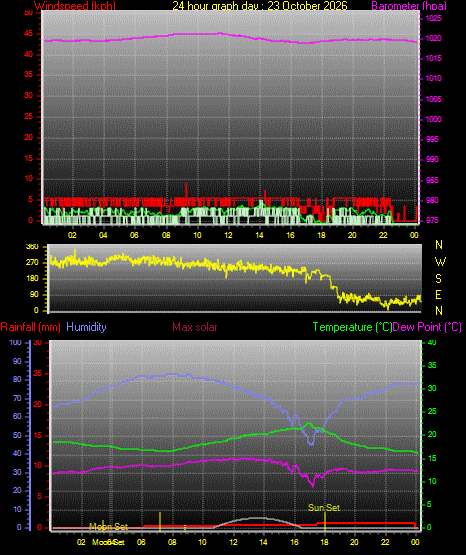Click the 180 wind direction axis value
Image resolution: width=466 pixels, height=555 pixels.
point(32,279)
